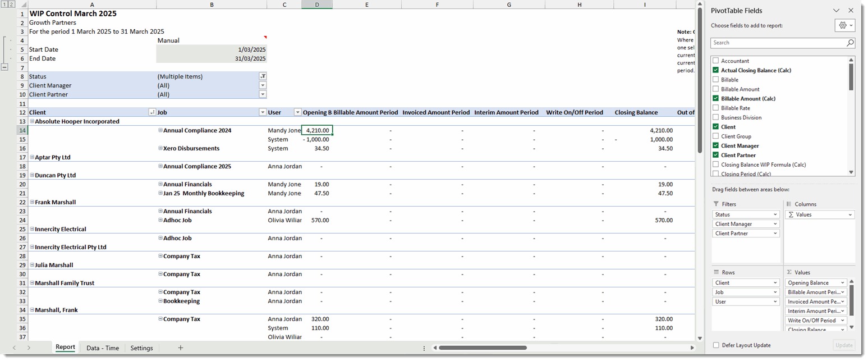Uncheck the Client field checkbox

[715, 127]
